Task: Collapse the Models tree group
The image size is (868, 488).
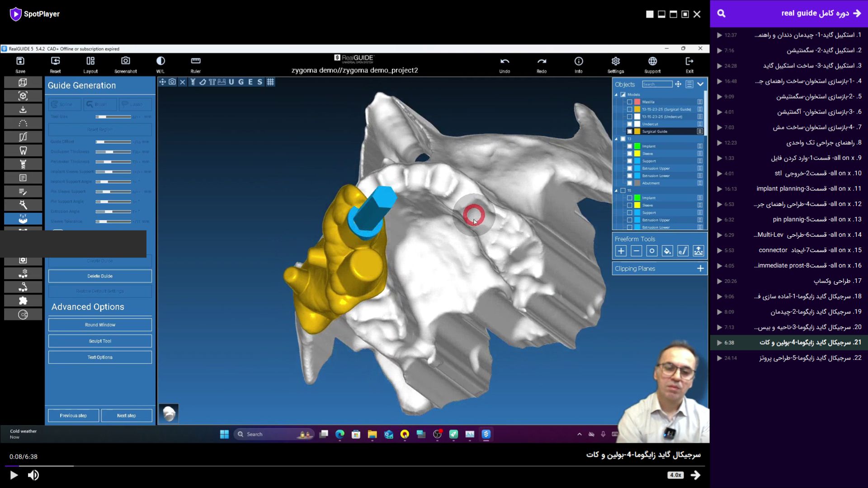Action: coord(616,95)
